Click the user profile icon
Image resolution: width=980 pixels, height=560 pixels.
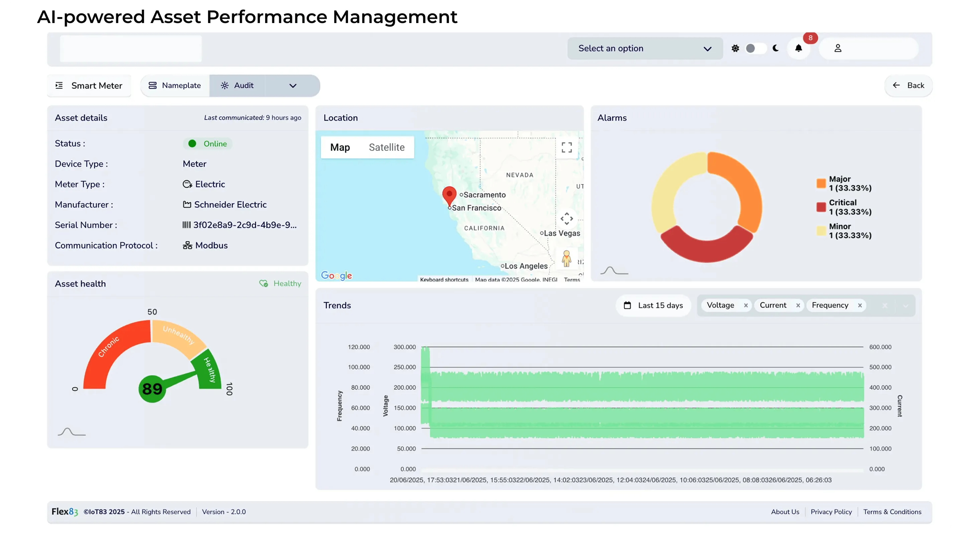[x=838, y=48]
